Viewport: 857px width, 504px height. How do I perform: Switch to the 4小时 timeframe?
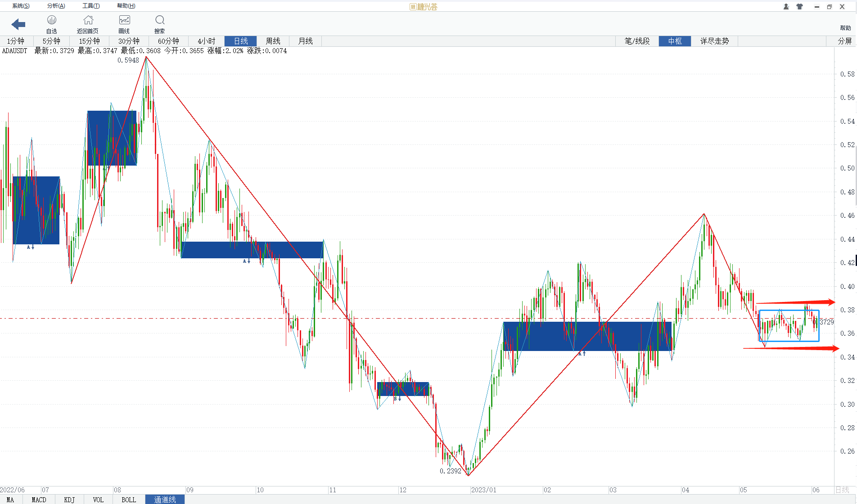click(207, 41)
